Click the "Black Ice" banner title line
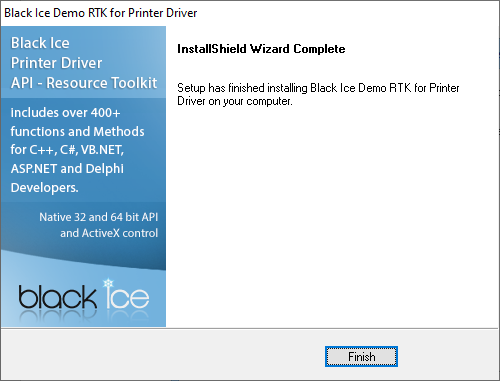This screenshot has width=500, height=381. point(40,43)
